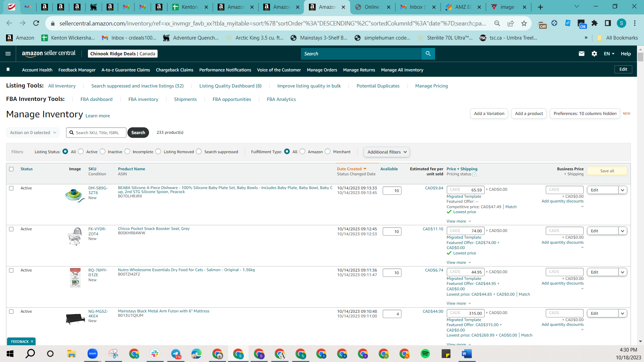Expand View more for Chicco pricing
Image resolution: width=644 pixels, height=362 pixels.
click(x=459, y=262)
